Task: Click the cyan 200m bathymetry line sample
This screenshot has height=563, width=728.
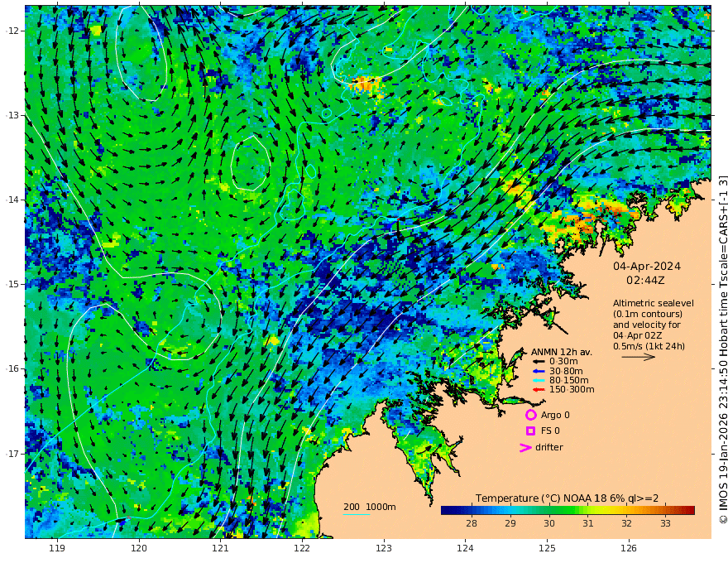Action: 357,514
